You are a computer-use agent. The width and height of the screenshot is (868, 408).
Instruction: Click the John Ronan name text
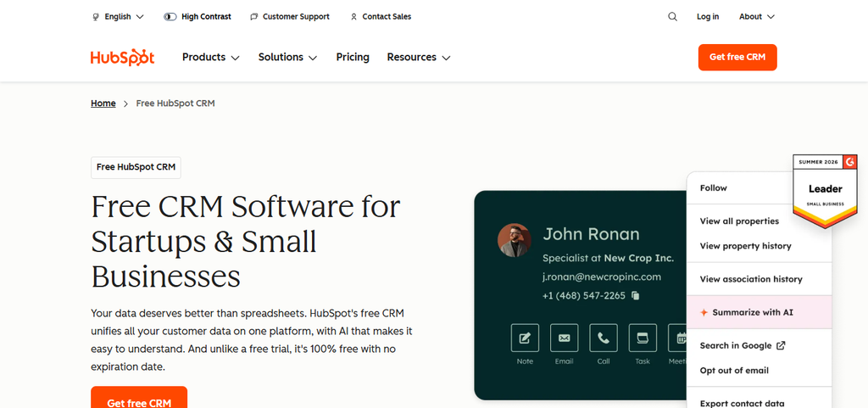(x=591, y=234)
